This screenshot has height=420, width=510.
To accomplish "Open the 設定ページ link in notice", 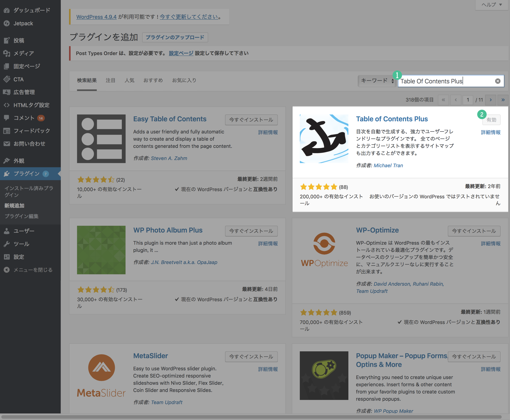I will pyautogui.click(x=181, y=53).
